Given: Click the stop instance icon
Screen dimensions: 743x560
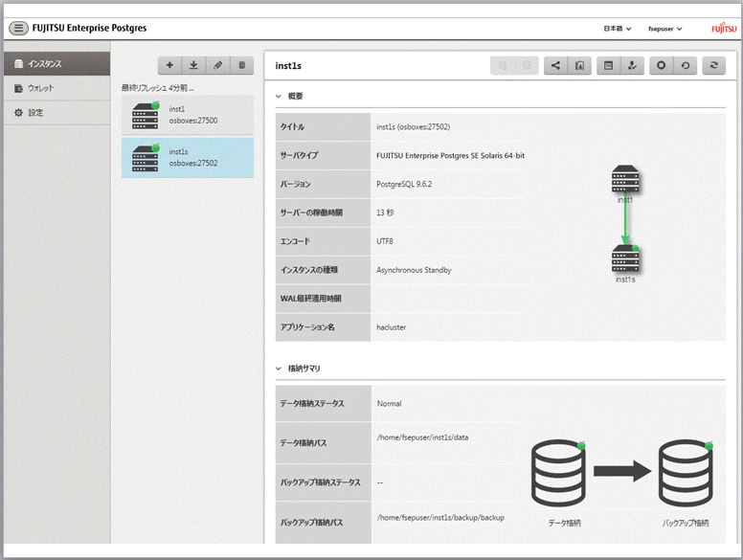Looking at the screenshot, I should [661, 65].
